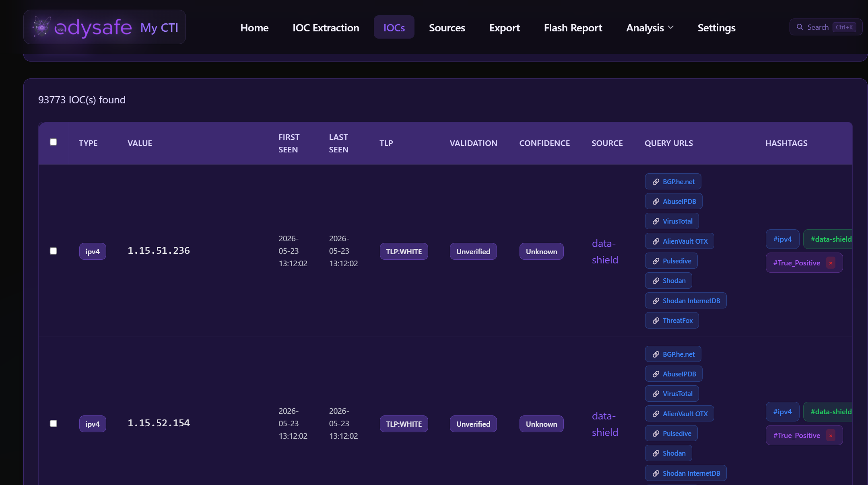Click the VALUE column header
868x485 pixels.
(x=140, y=143)
